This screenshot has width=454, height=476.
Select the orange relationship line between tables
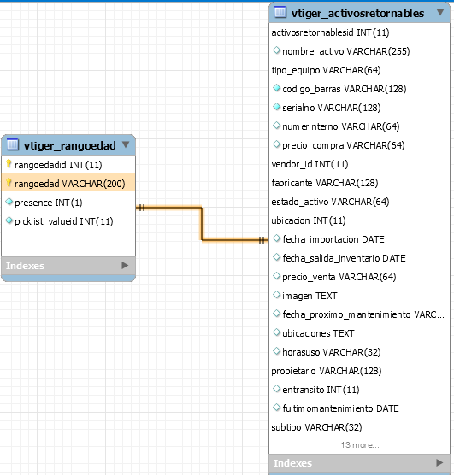point(202,224)
